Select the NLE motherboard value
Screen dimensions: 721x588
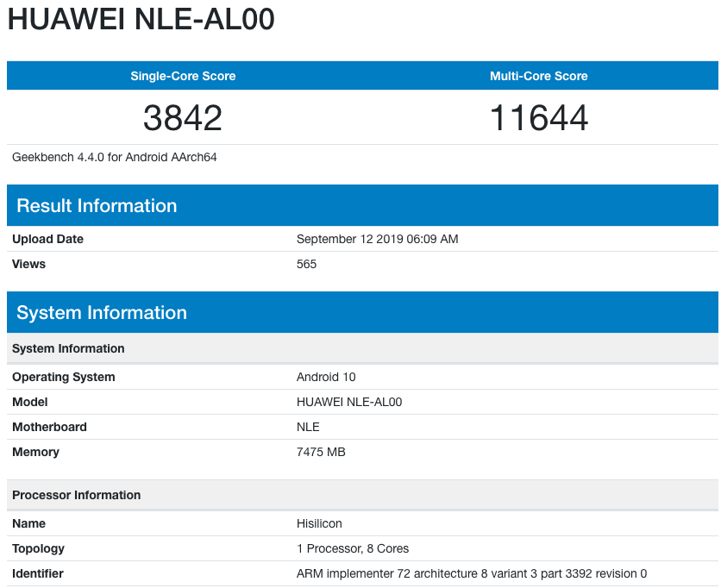point(308,427)
